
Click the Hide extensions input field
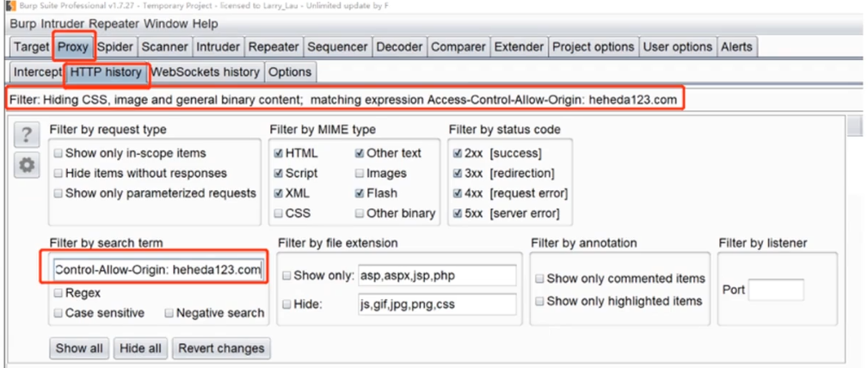(x=437, y=304)
